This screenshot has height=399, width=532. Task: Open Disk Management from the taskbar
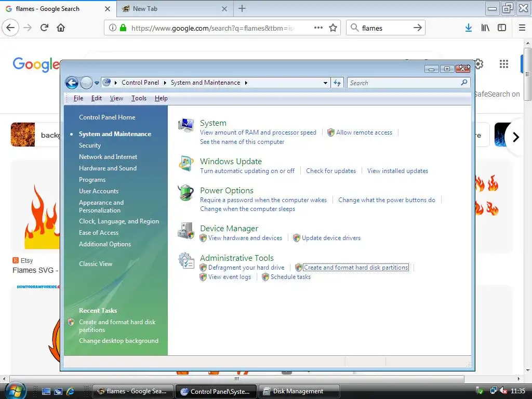pos(299,391)
